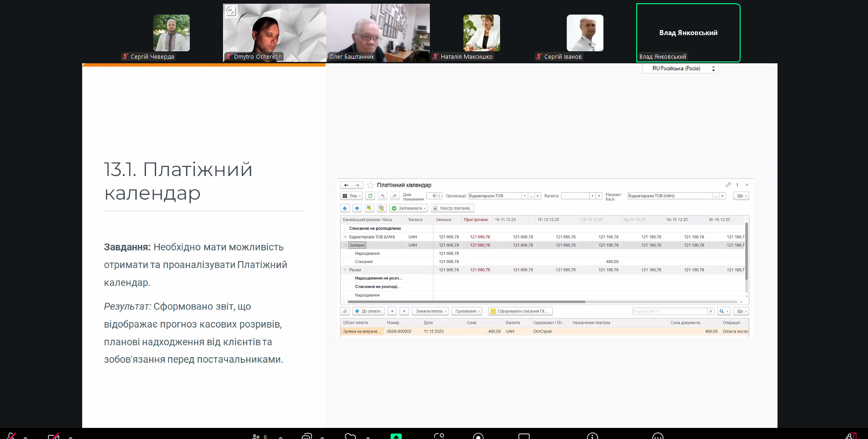
Task: Click the green refresh icon in calendar toolbar
Action: click(370, 196)
